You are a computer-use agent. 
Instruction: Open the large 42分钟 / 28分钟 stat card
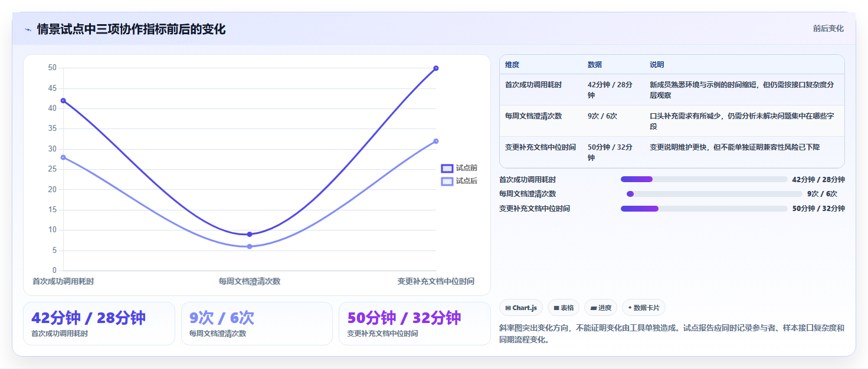99,324
